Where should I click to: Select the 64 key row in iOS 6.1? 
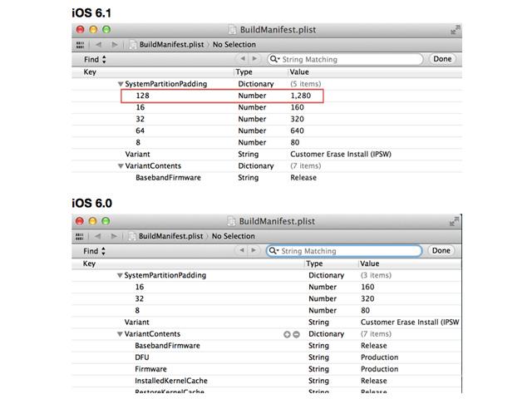point(267,131)
